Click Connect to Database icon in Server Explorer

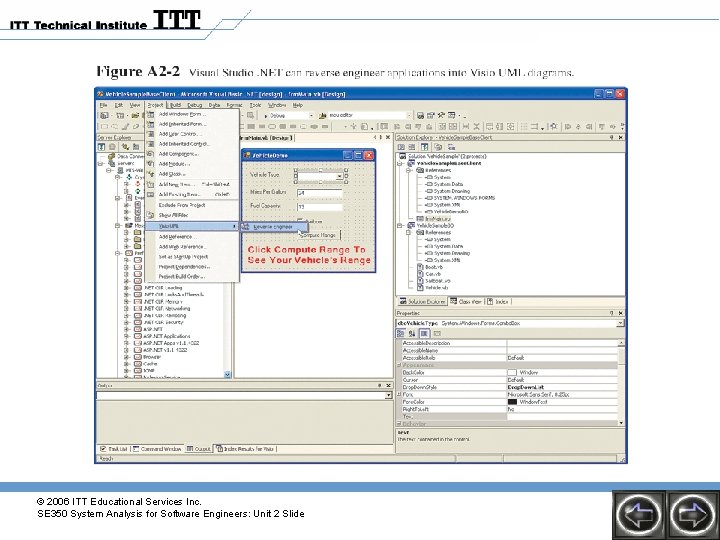125,147
